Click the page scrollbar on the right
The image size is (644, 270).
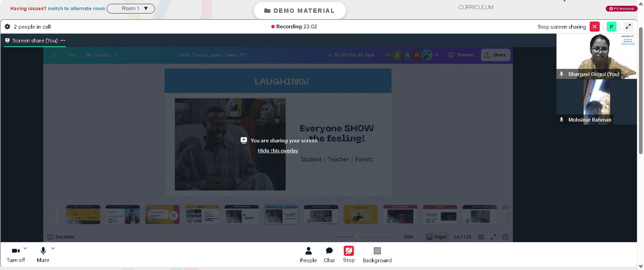641,90
